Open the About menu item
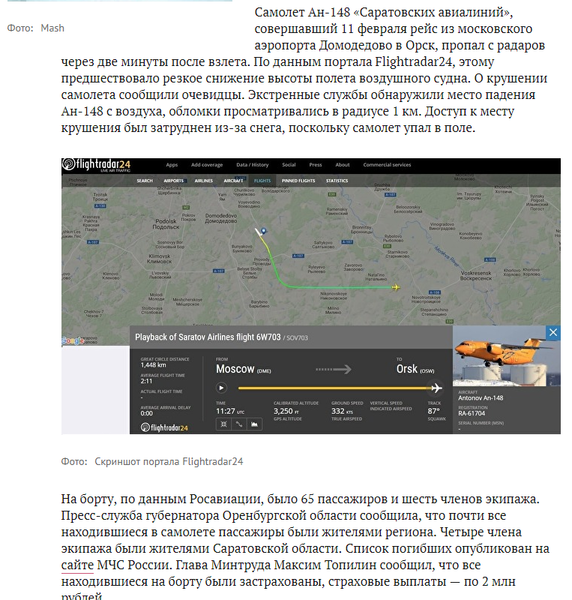Viewport: 572px width, 600px height. click(x=342, y=165)
